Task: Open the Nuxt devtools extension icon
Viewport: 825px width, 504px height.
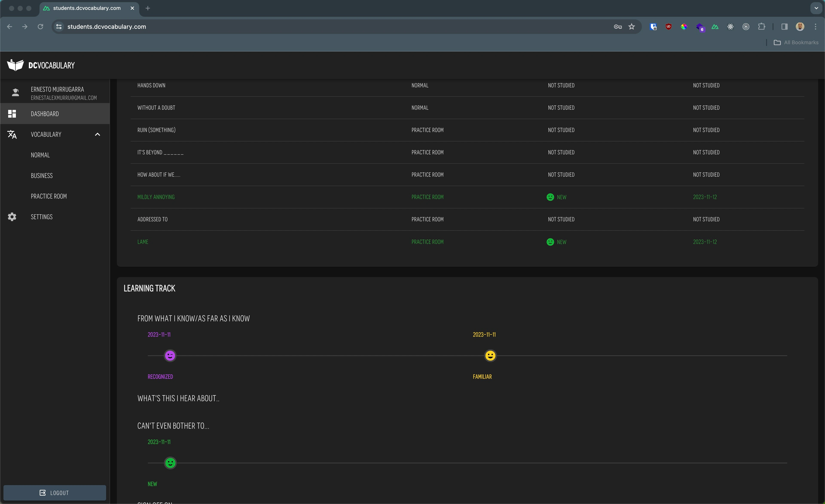Action: [x=715, y=27]
